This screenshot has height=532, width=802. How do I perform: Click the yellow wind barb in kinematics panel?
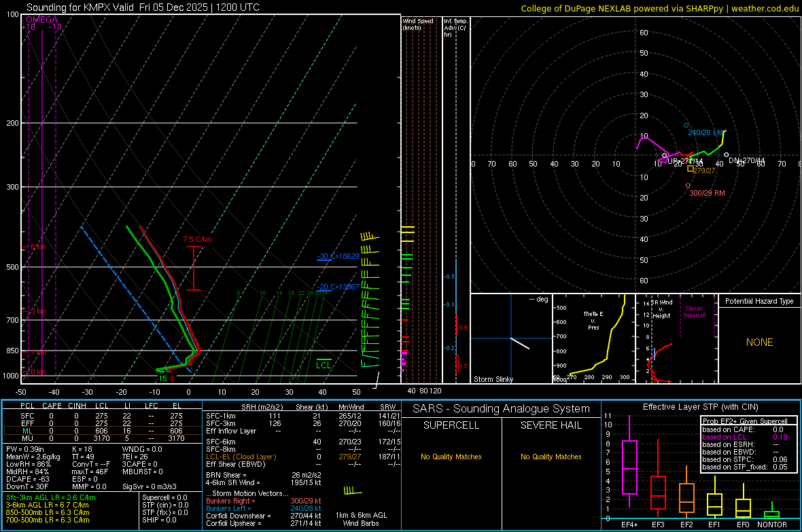pyautogui.click(x=353, y=491)
